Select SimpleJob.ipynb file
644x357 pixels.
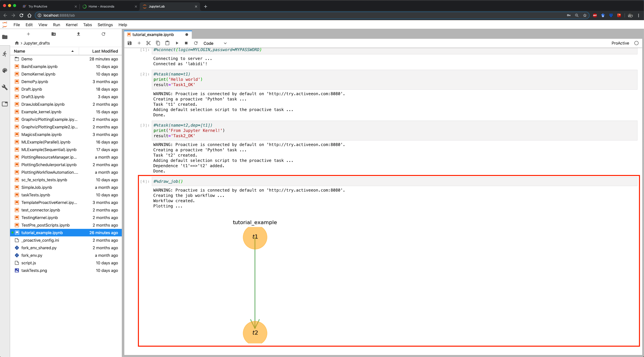tap(66, 187)
